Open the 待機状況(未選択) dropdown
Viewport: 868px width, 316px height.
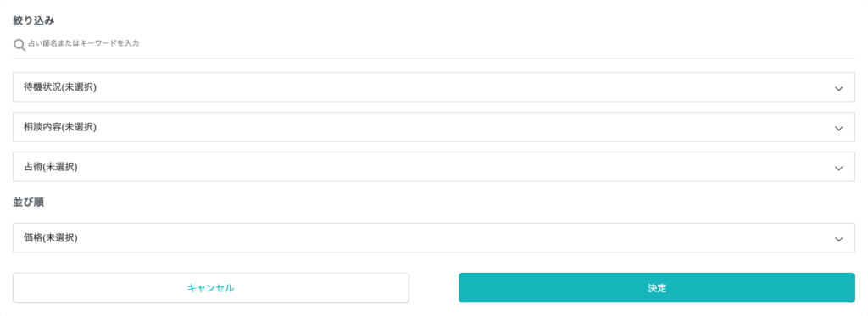pyautogui.click(x=434, y=87)
